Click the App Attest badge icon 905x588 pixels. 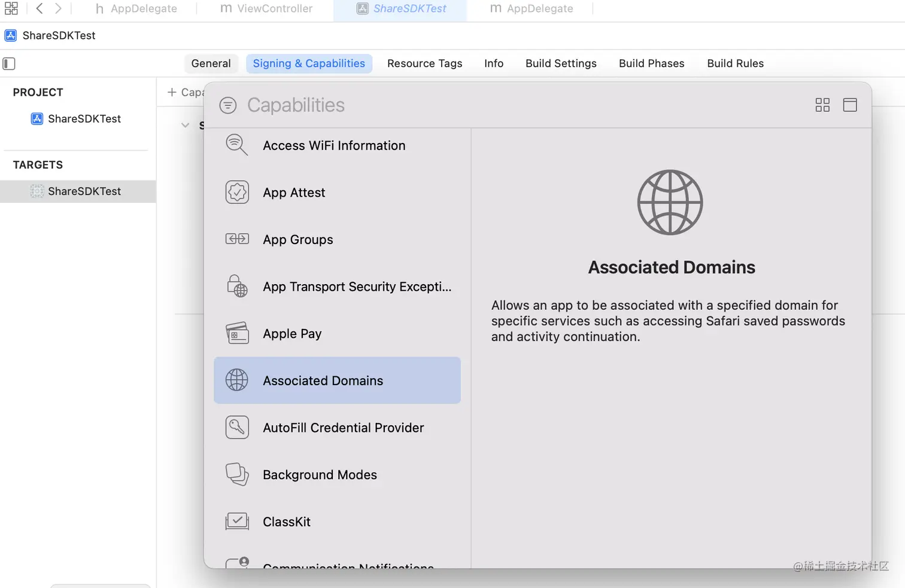coord(237,193)
